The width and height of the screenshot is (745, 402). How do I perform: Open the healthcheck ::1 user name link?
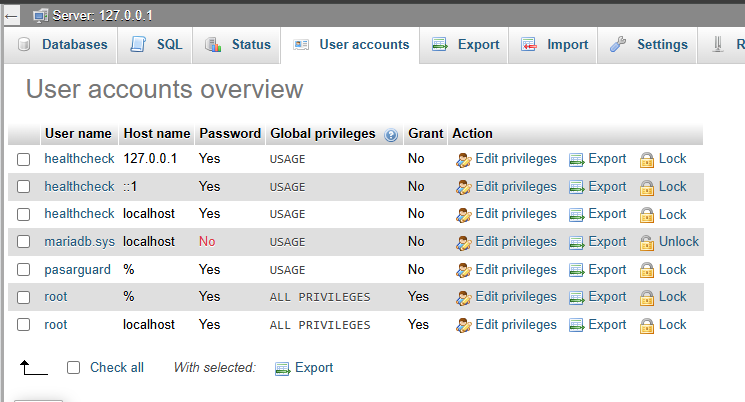click(x=79, y=187)
